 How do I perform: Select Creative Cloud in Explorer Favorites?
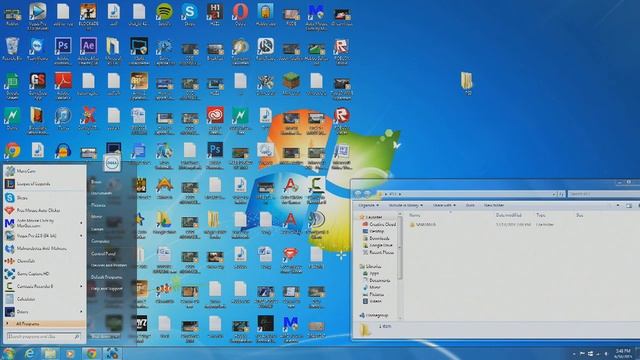380,224
